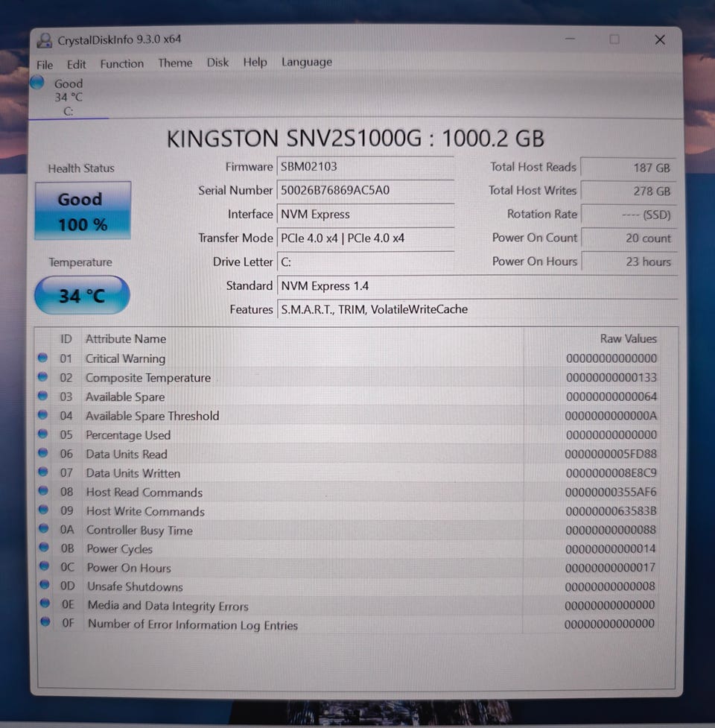Click the Standard field NVM Express 1.4

[477, 285]
